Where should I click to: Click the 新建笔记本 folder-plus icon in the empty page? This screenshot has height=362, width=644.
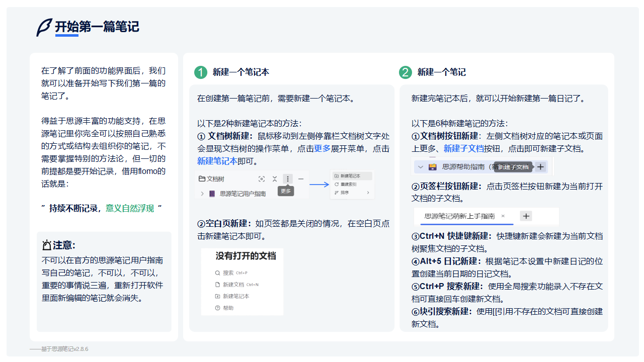point(217,296)
